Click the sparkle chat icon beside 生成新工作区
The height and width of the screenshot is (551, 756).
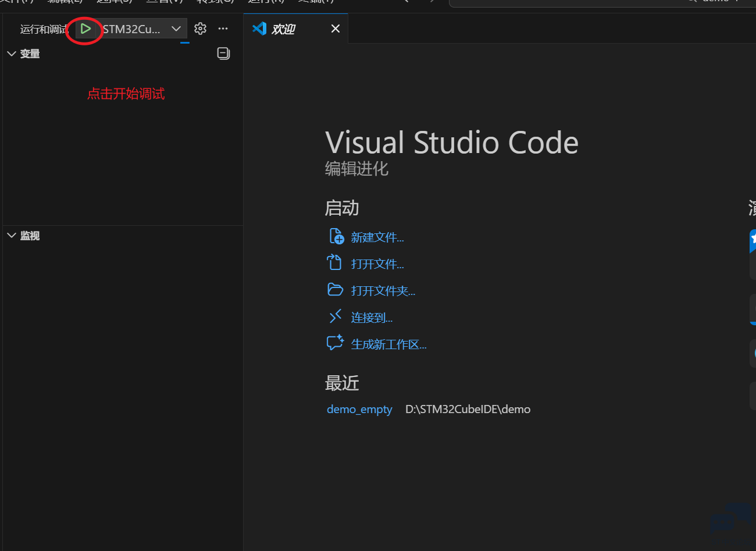pyautogui.click(x=335, y=343)
